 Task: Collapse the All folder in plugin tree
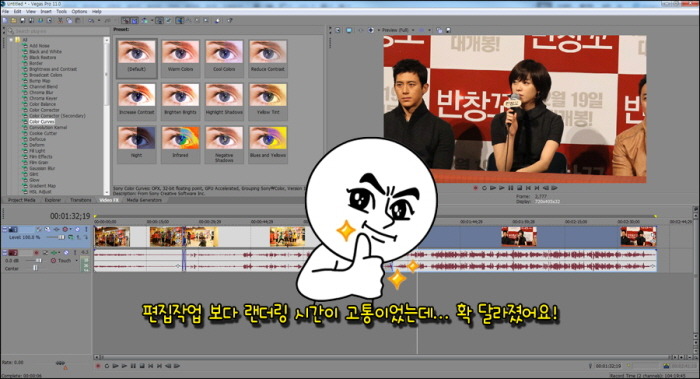click(x=12, y=40)
